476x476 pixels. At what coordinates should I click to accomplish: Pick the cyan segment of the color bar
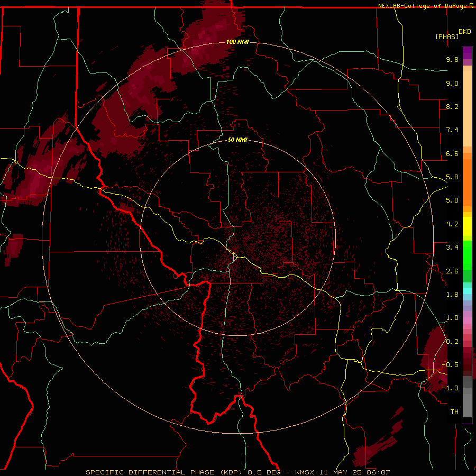point(467,290)
